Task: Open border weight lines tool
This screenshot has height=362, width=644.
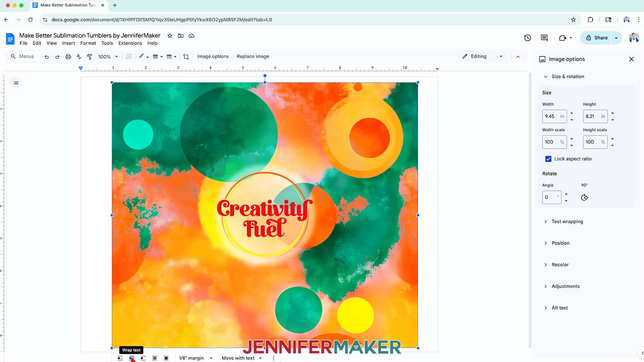Action: click(157, 56)
